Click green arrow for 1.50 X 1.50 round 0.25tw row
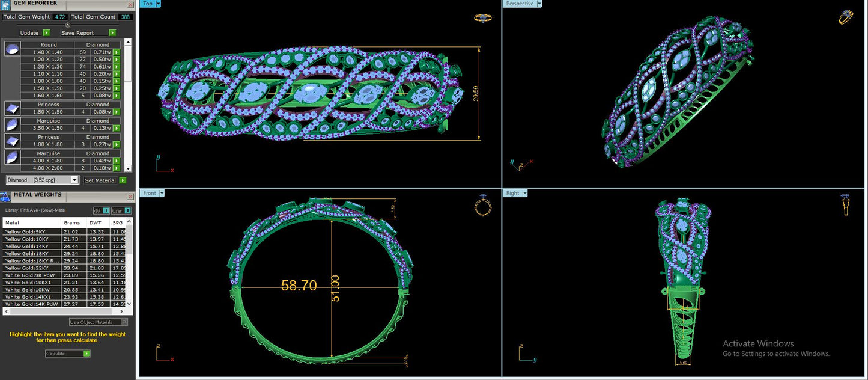868x380 pixels. click(x=117, y=88)
